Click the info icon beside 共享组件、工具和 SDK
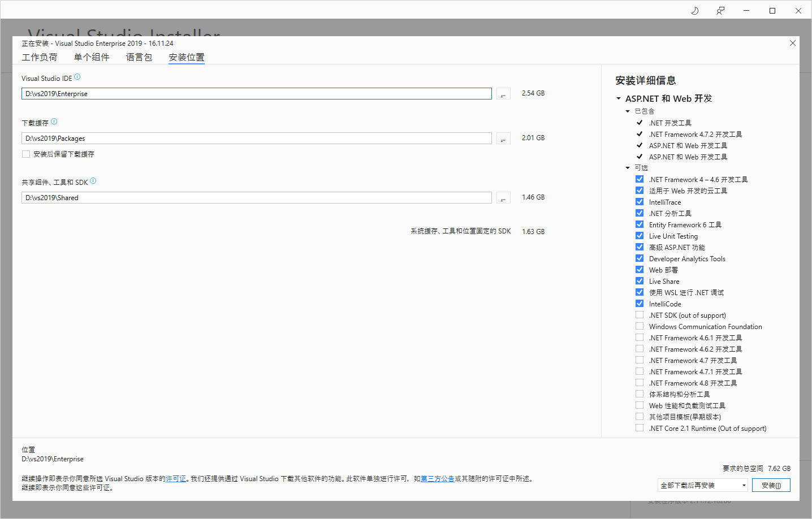812x519 pixels. 93,180
